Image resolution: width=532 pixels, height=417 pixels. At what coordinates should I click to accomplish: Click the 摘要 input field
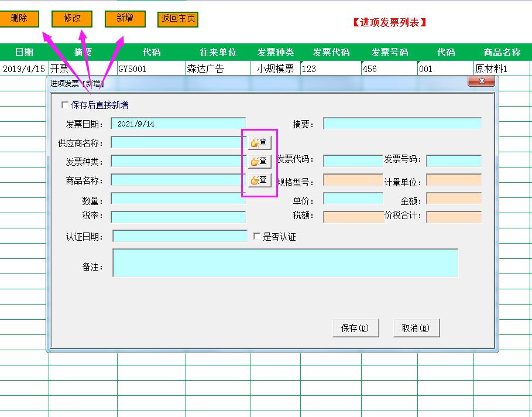[403, 124]
